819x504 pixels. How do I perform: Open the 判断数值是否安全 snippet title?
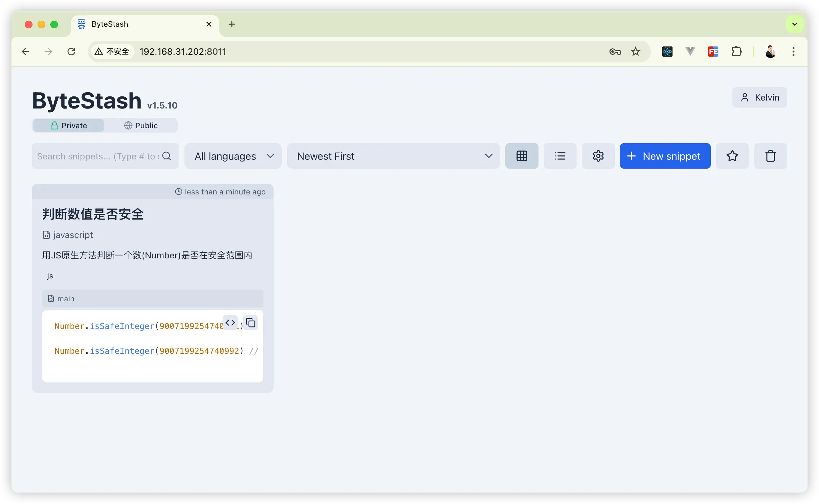tap(93, 214)
